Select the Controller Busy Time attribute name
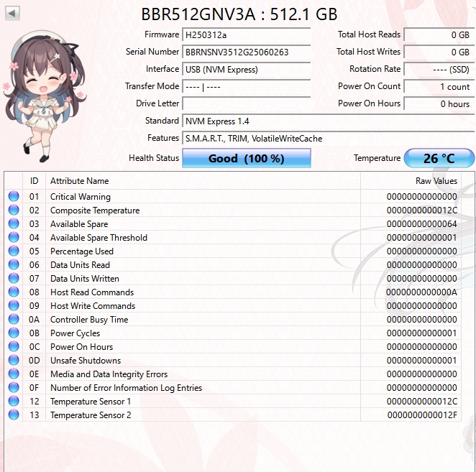This screenshot has width=476, height=472. (89, 320)
